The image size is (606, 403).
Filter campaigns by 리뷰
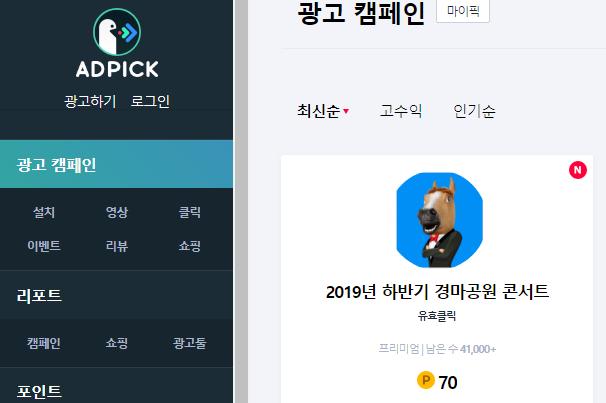coord(117,246)
